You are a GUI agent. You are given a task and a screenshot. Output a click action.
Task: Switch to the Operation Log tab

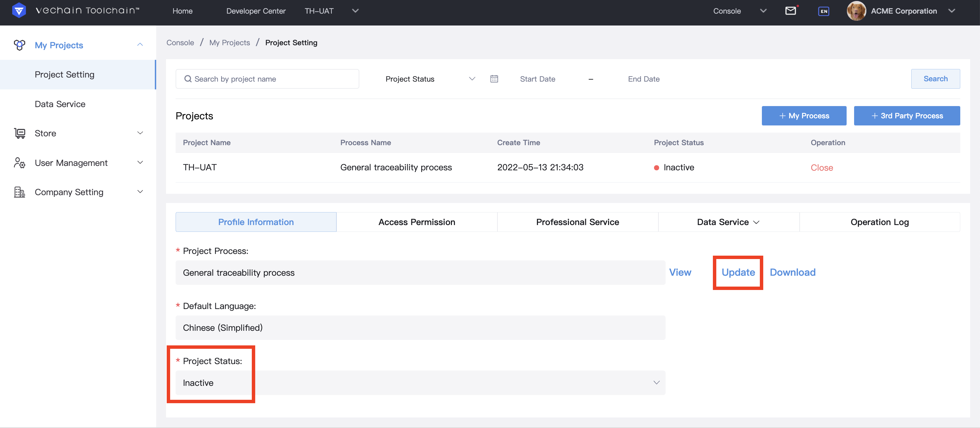880,222
